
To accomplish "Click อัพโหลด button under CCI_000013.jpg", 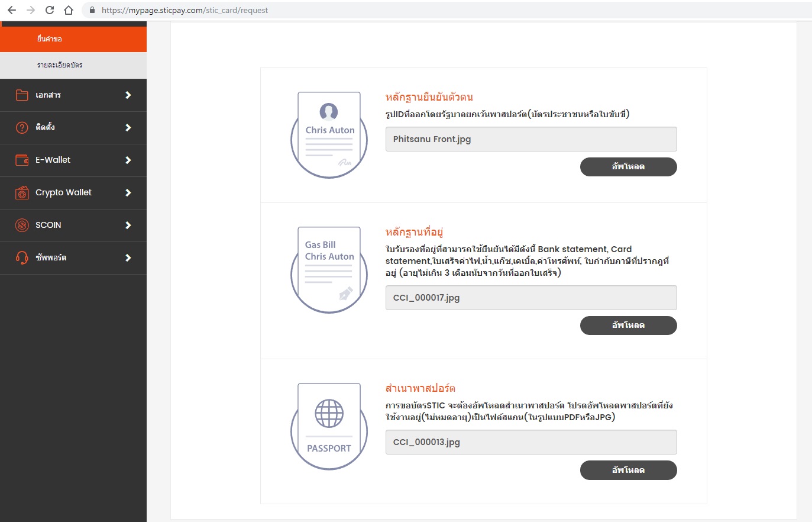I will coord(628,470).
